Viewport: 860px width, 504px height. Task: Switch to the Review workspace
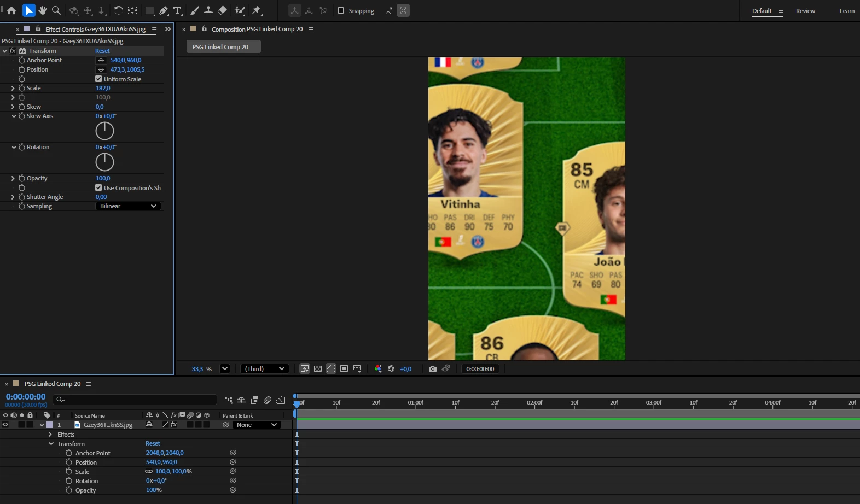805,11
